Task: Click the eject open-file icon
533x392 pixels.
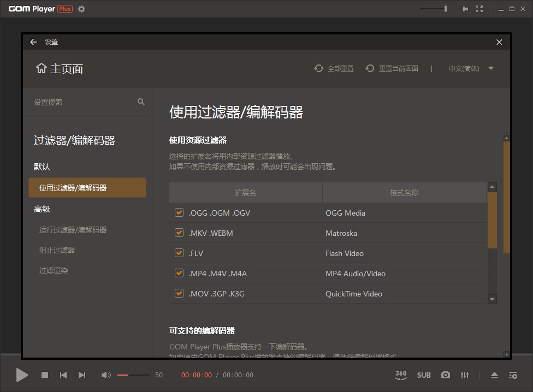Action: point(494,375)
